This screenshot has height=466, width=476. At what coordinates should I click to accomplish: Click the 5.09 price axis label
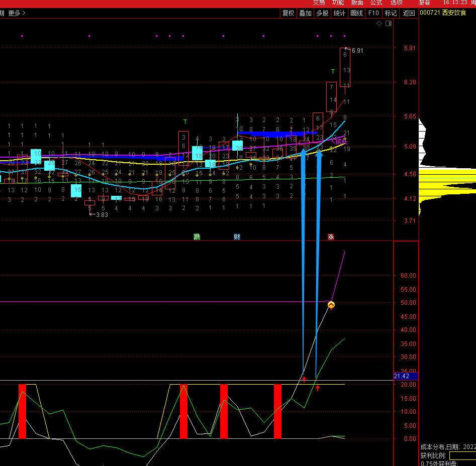pyautogui.click(x=410, y=147)
